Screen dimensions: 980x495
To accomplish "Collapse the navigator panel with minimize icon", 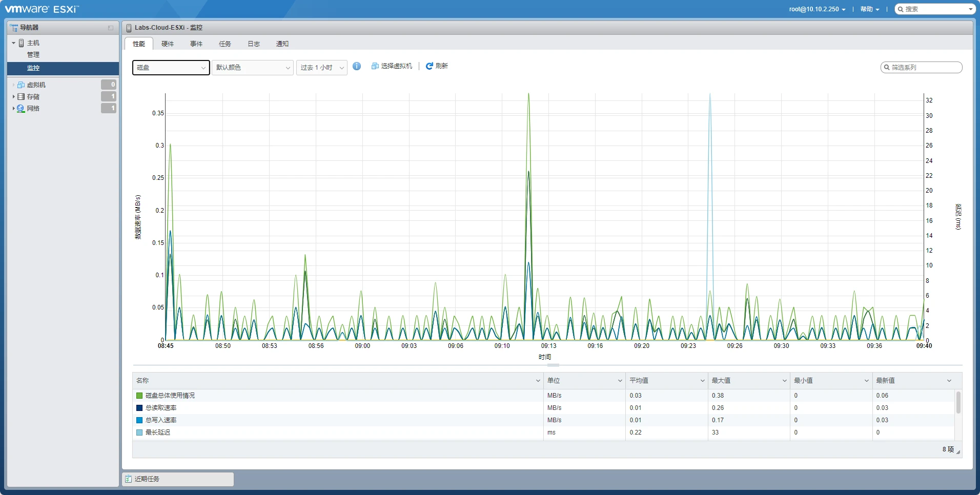I will (111, 28).
